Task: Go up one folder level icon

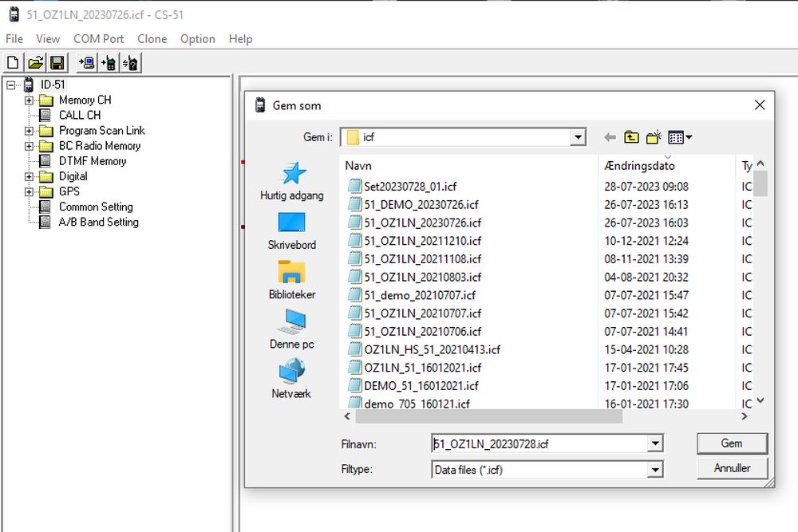Action: pos(631,137)
